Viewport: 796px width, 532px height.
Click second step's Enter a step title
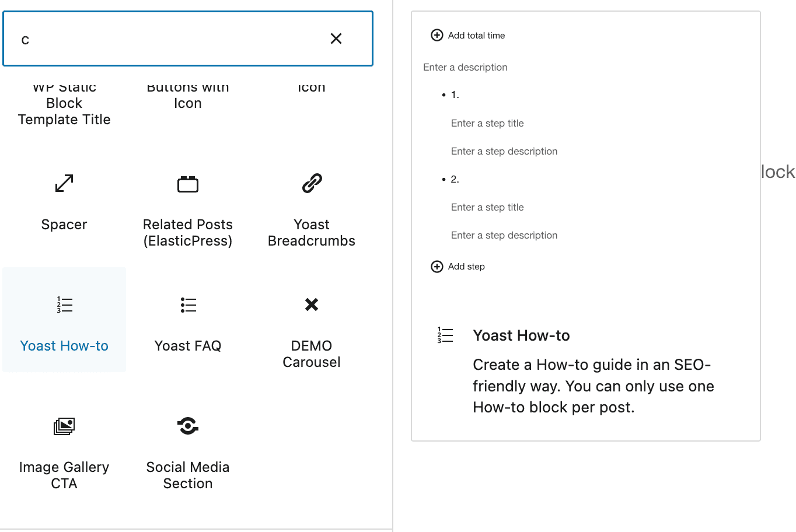click(x=487, y=207)
